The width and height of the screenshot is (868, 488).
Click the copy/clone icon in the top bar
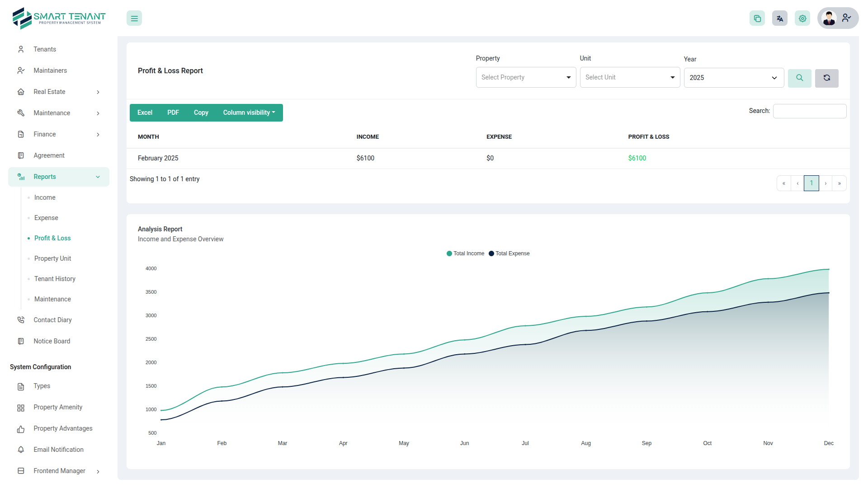[757, 18]
